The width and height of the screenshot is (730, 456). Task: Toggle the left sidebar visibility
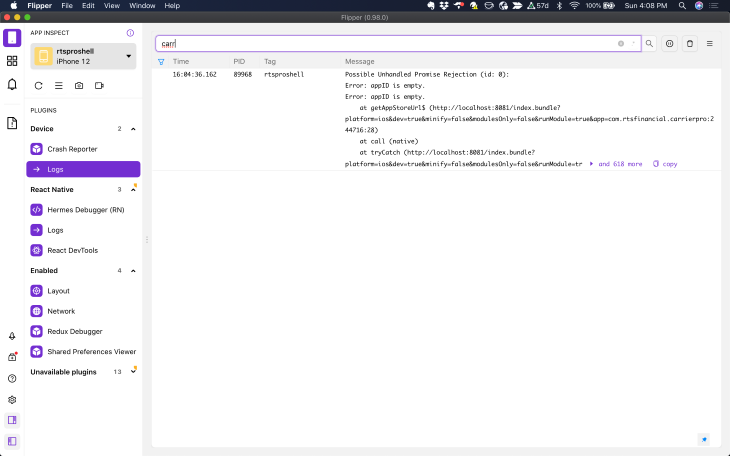[x=12, y=440]
